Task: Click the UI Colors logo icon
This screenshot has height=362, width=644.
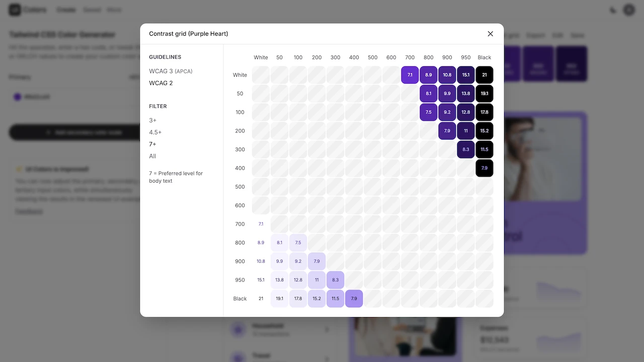Action: click(15, 10)
